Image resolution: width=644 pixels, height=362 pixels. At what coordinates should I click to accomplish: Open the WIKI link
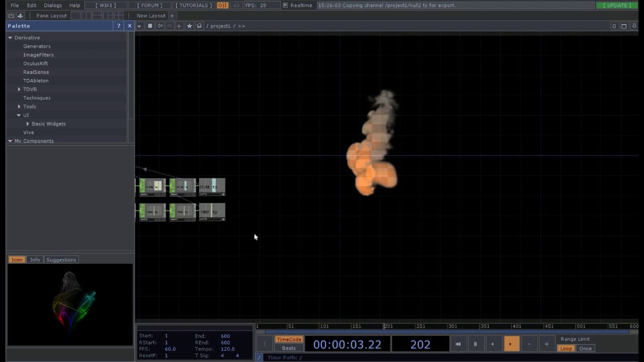click(106, 5)
